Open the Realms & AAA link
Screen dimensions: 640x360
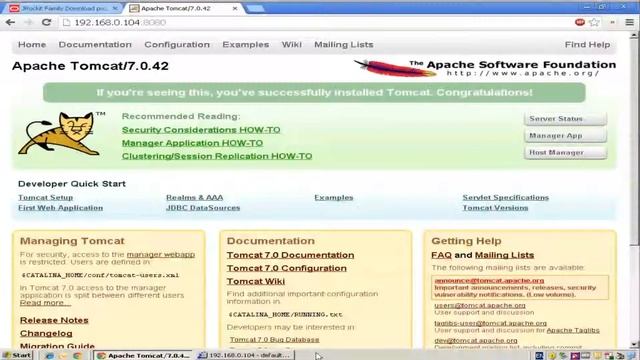[194, 197]
